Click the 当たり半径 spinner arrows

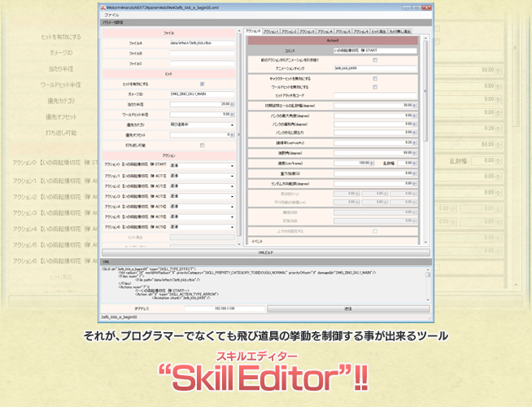233,104
